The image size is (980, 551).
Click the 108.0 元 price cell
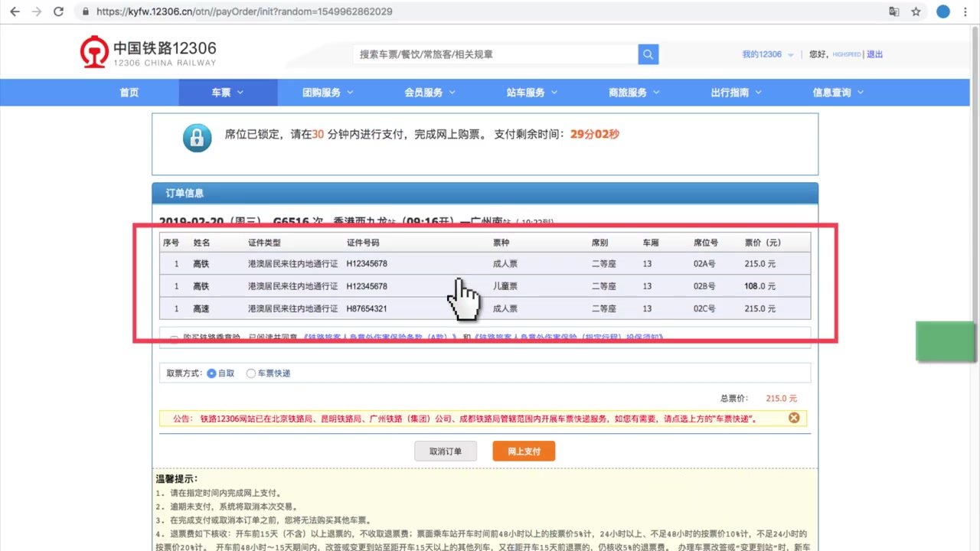point(759,286)
